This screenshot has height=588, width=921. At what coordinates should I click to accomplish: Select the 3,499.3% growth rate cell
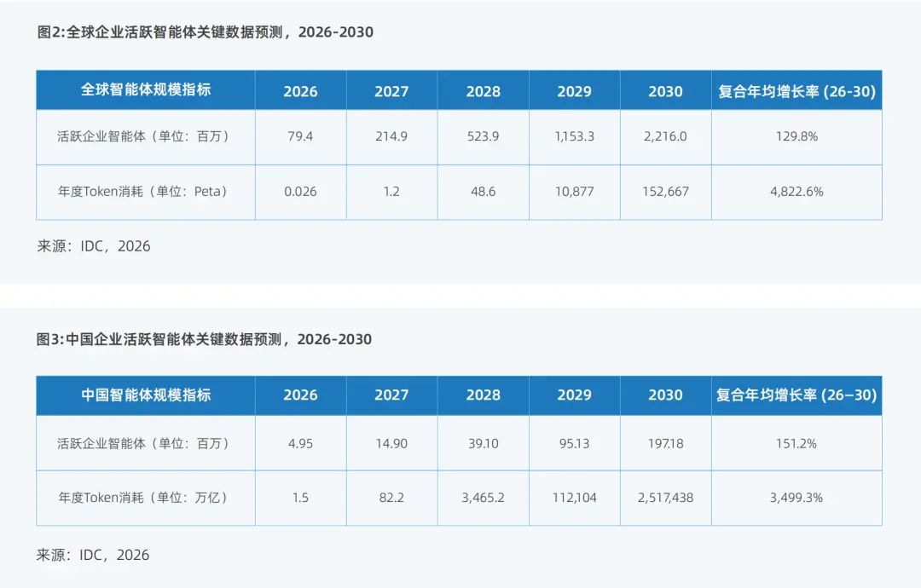click(x=796, y=499)
